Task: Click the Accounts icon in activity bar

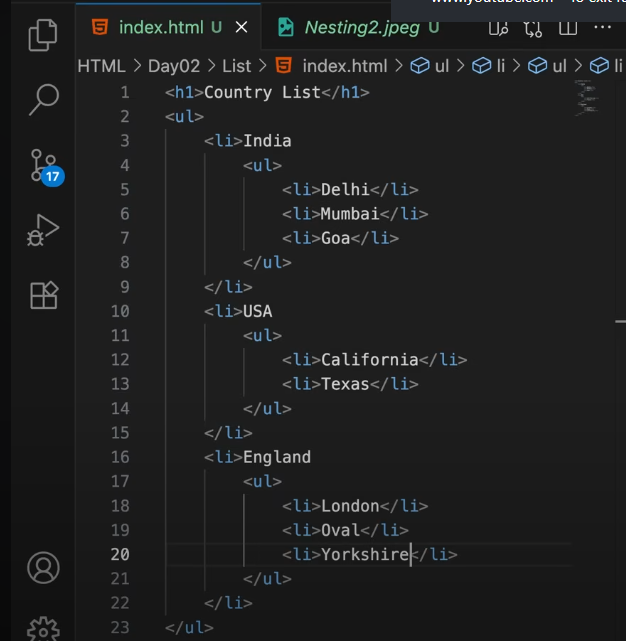Action: click(x=43, y=567)
